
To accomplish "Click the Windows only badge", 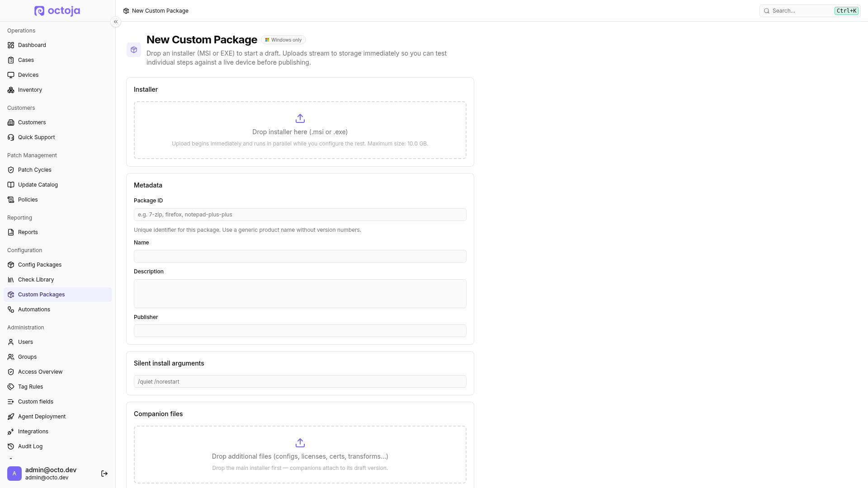I will [283, 40].
